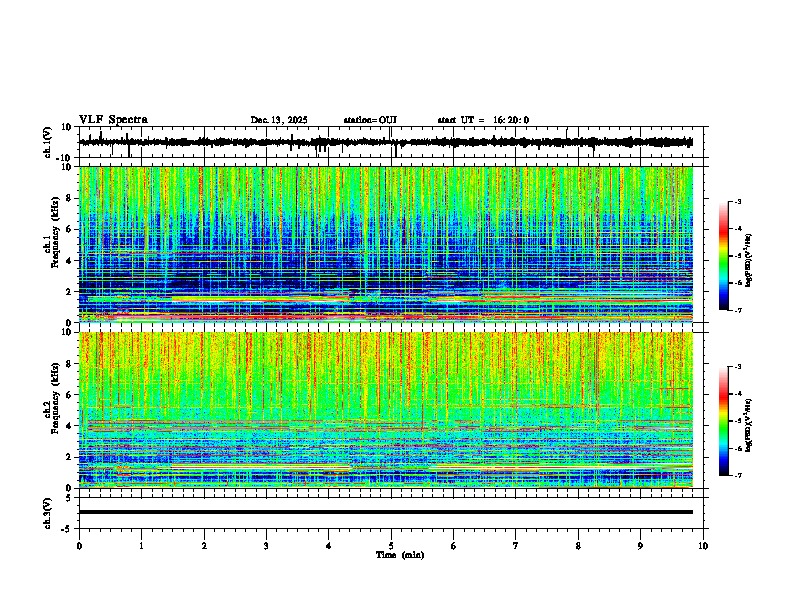The height and width of the screenshot is (612, 792).
Task: Click the ch.1 voltage waveform trace
Action: [x=386, y=142]
